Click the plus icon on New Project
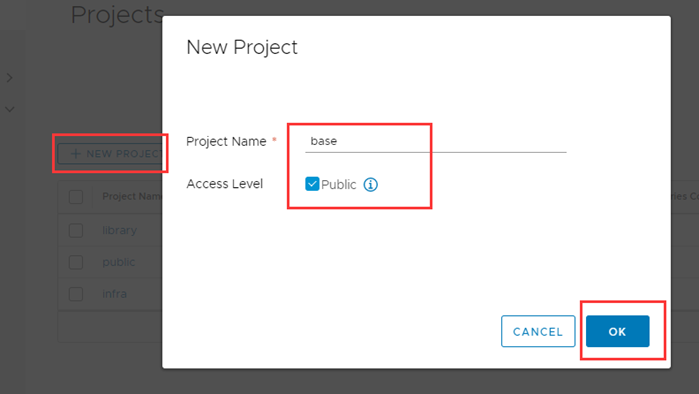 [x=76, y=154]
